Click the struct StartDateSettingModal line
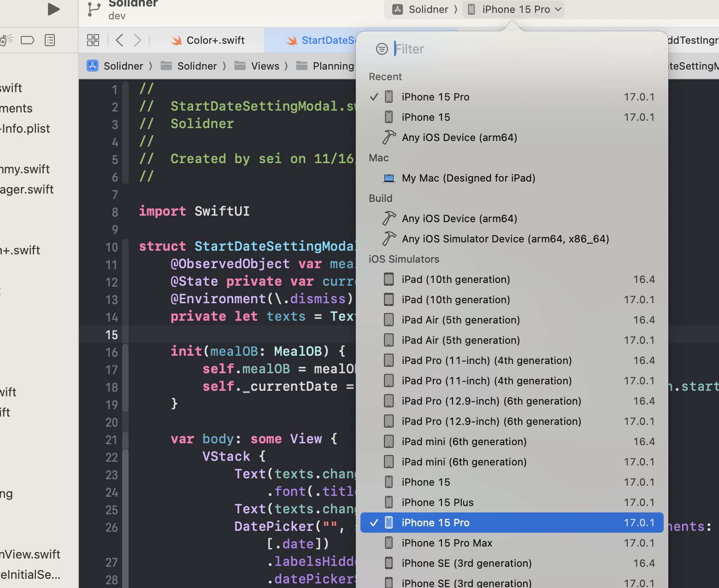Image resolution: width=719 pixels, height=588 pixels. tap(247, 247)
